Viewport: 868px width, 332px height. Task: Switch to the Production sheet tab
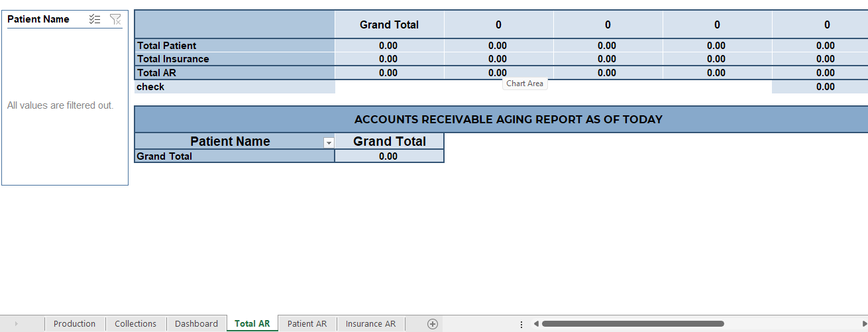[x=74, y=324]
